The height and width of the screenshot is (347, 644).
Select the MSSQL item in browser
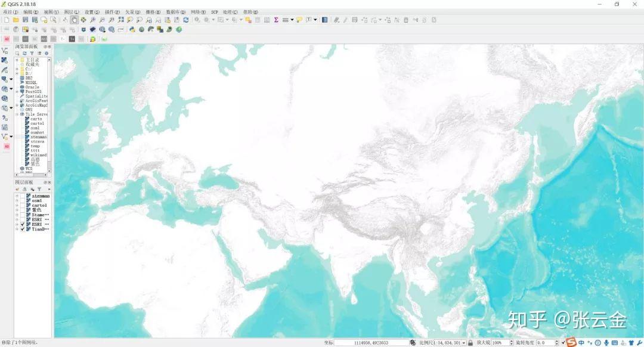click(31, 82)
